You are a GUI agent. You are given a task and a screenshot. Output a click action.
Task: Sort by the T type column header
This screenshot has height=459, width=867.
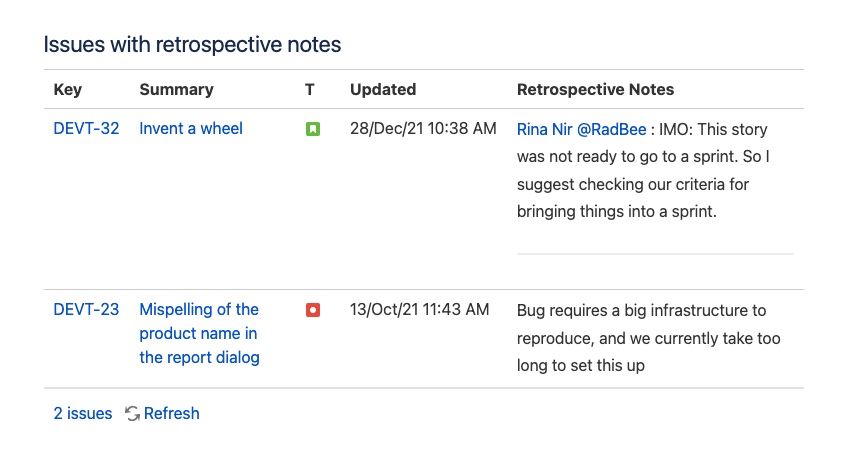click(310, 89)
